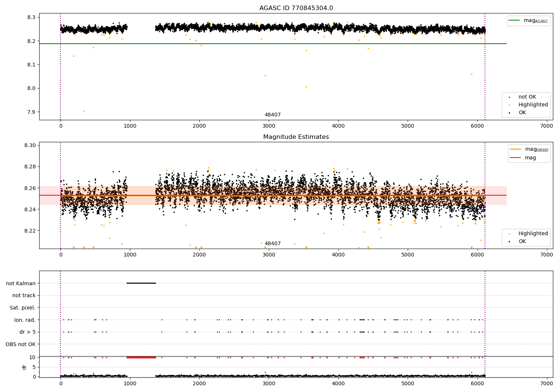Click the y-axis tick '8.30' in middle plot

pyautogui.click(x=30, y=145)
